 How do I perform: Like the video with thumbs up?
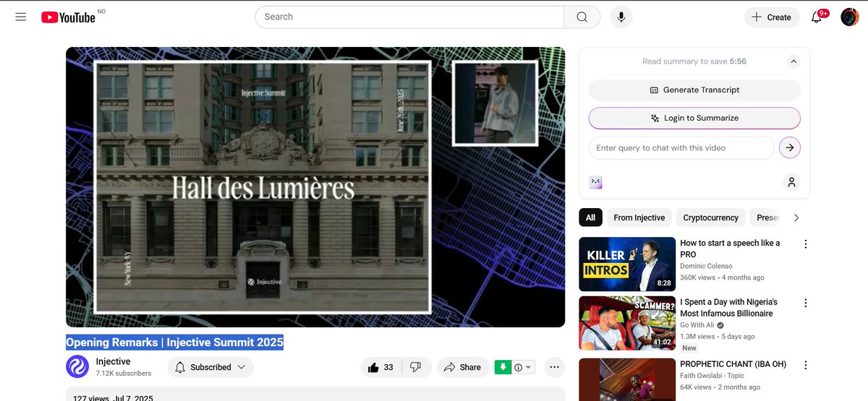coord(380,367)
